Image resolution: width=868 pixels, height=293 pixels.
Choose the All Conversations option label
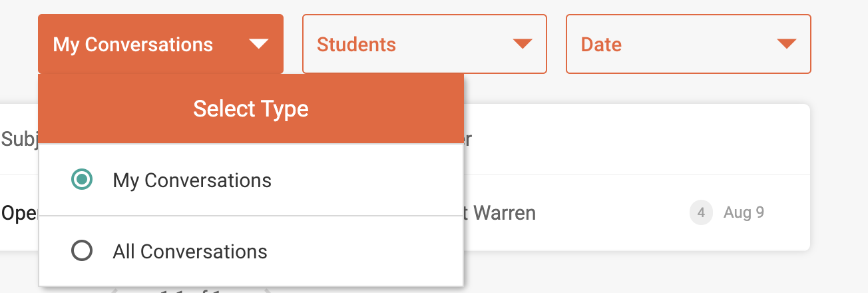click(190, 252)
